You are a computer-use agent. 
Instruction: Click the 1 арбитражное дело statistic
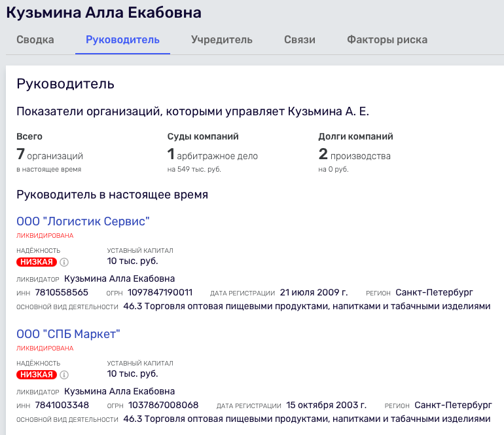(x=213, y=155)
